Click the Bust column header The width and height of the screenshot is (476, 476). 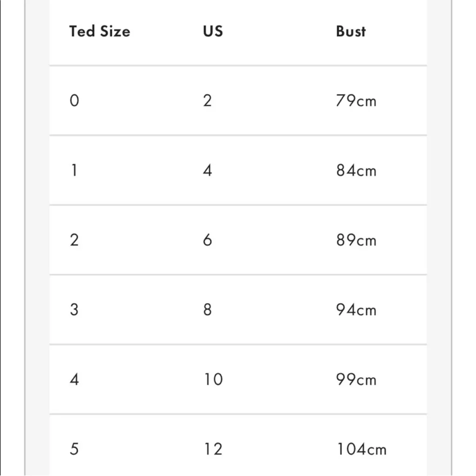[351, 32]
